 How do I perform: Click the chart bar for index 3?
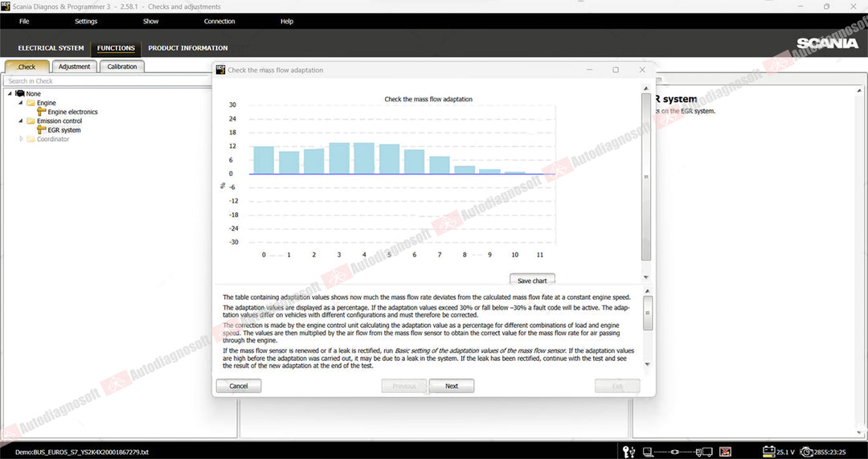tap(339, 158)
